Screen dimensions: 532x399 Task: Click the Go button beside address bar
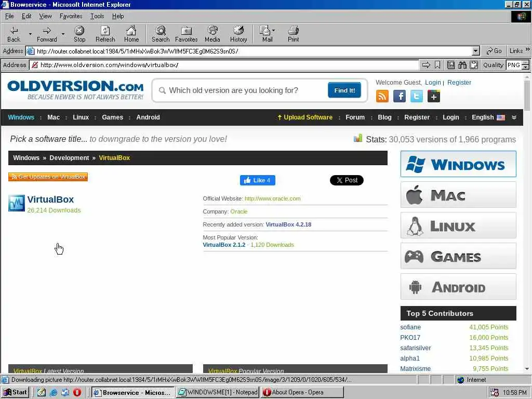pos(494,51)
